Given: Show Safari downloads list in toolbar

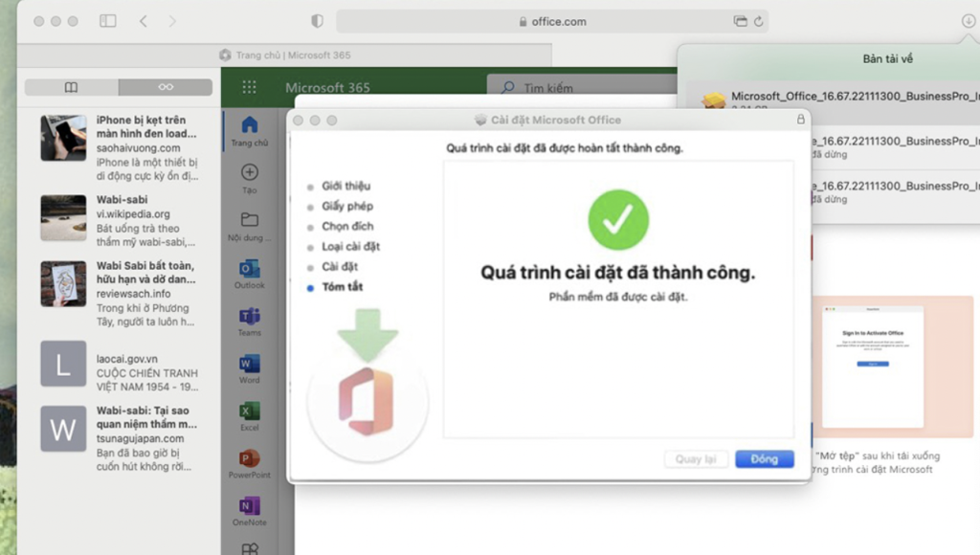Looking at the screenshot, I should tap(968, 21).
